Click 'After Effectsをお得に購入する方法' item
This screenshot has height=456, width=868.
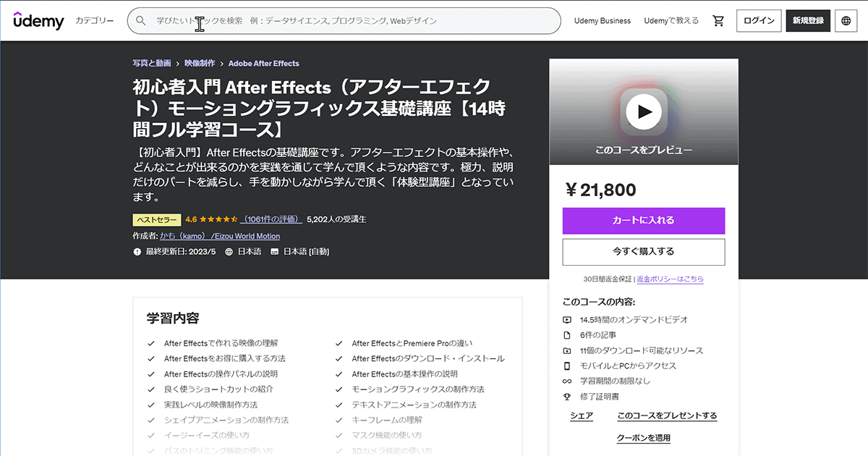[225, 358]
